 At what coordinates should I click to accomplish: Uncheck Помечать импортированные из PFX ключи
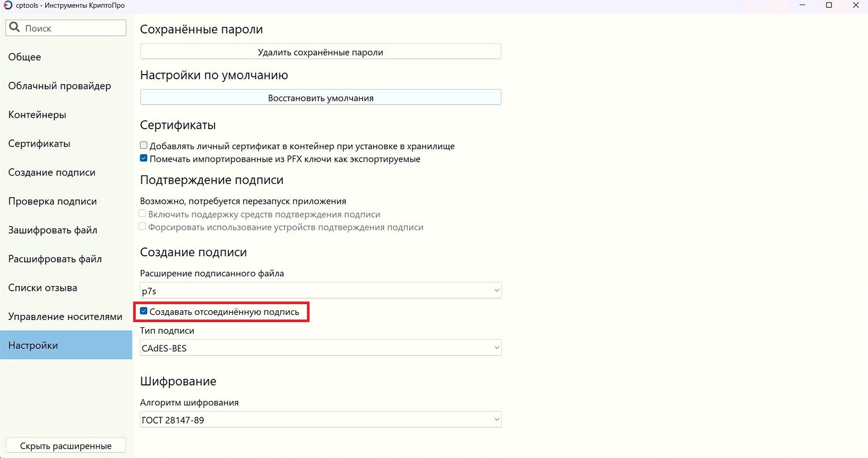(x=144, y=158)
